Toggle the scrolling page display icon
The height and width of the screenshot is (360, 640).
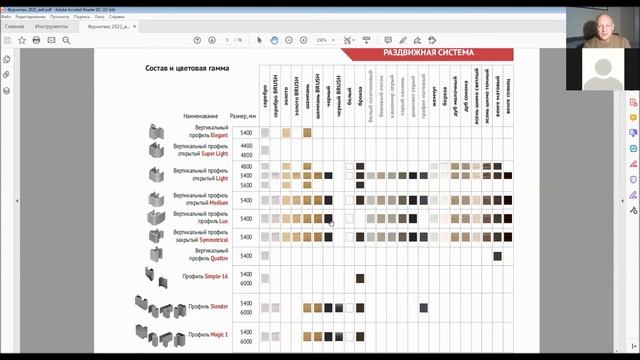[x=366, y=40]
